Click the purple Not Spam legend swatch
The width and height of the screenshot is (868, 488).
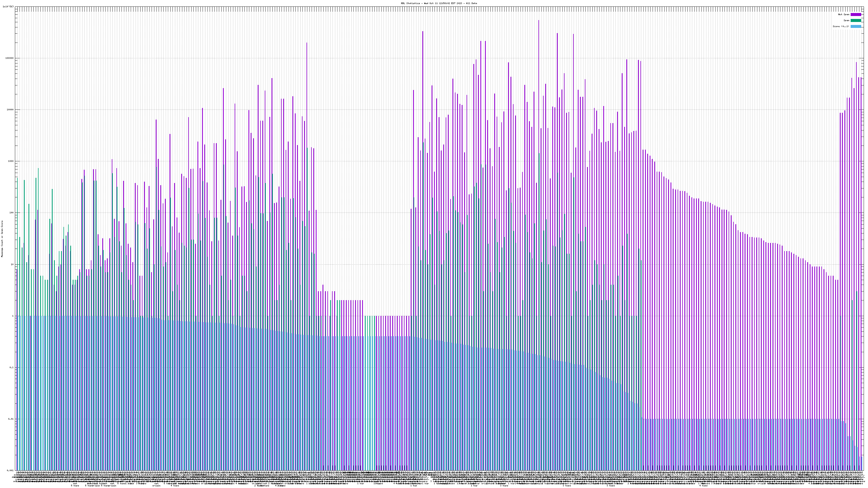click(x=856, y=14)
